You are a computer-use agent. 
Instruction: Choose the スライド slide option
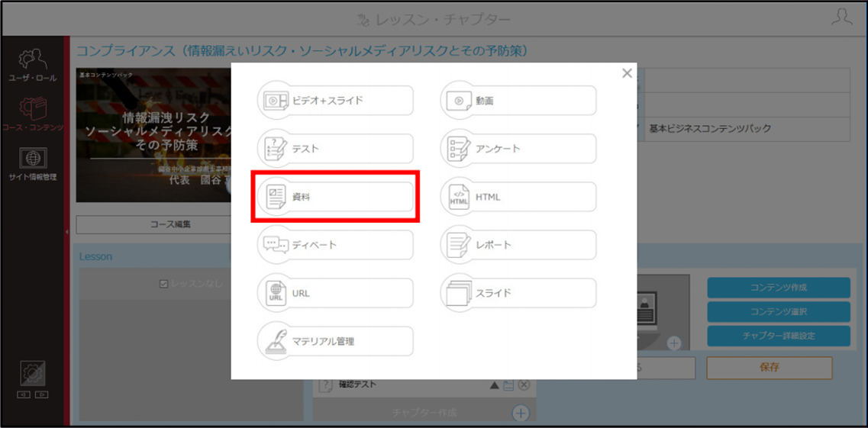[x=518, y=293]
